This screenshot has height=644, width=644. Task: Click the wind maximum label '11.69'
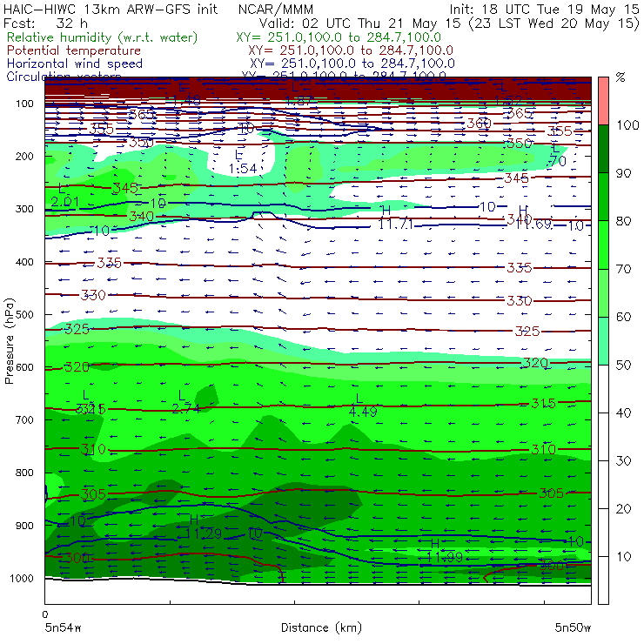point(533,224)
